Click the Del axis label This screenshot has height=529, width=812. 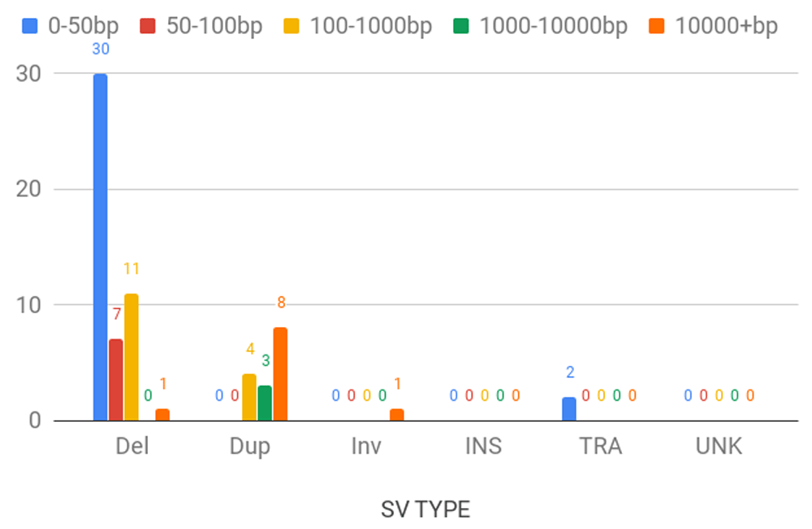pos(132,445)
